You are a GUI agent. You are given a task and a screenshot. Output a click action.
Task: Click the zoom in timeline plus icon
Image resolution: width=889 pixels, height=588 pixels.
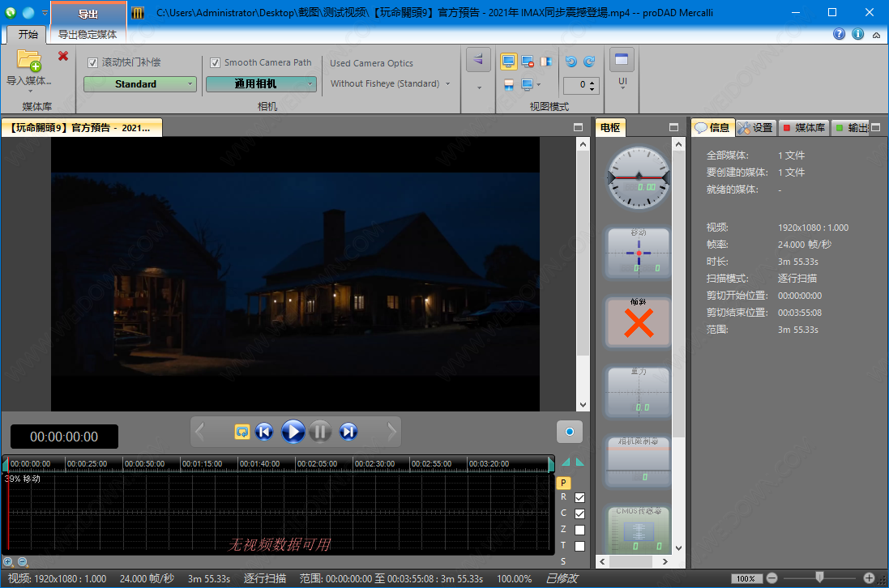coord(8,562)
